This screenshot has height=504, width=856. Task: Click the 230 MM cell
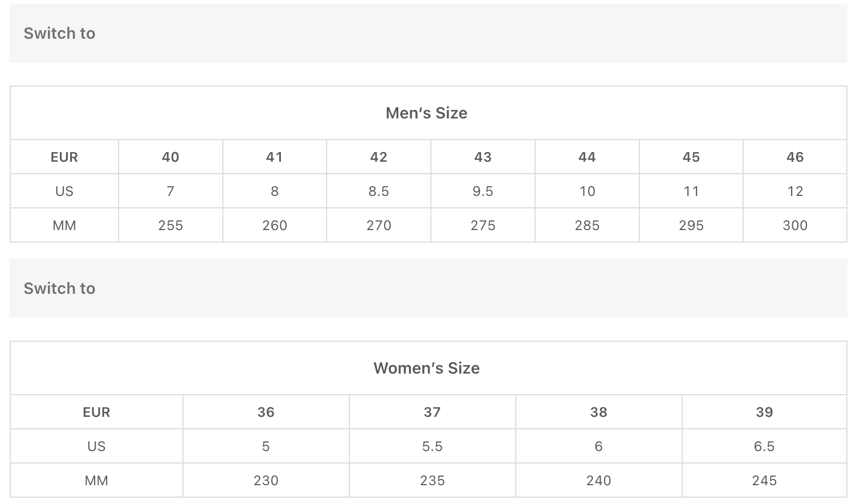[x=266, y=481]
